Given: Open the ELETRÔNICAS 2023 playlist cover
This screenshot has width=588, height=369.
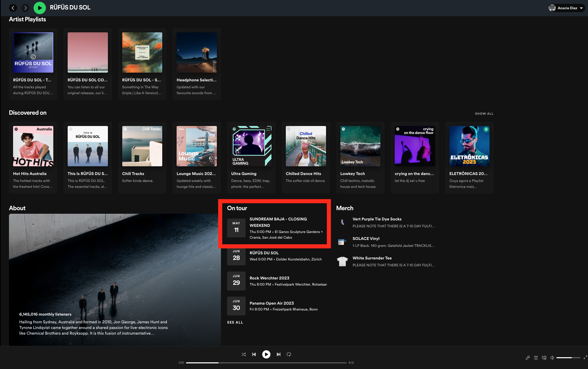Looking at the screenshot, I should pos(469,146).
